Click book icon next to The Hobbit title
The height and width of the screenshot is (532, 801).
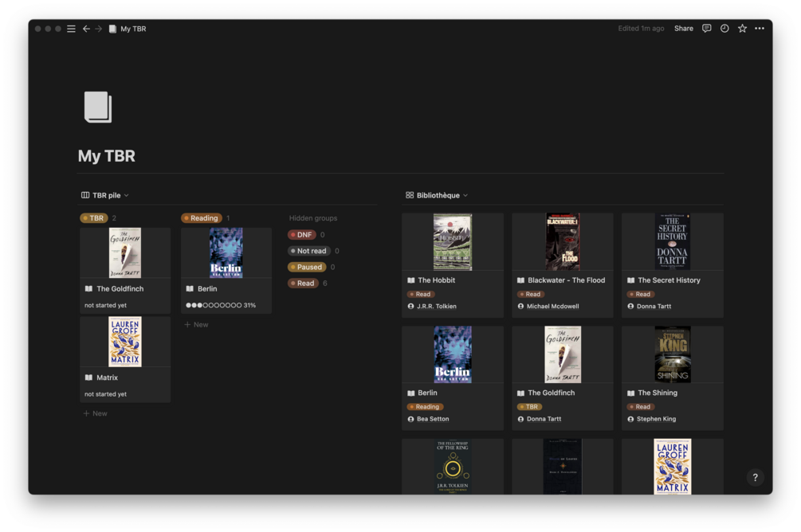(410, 280)
